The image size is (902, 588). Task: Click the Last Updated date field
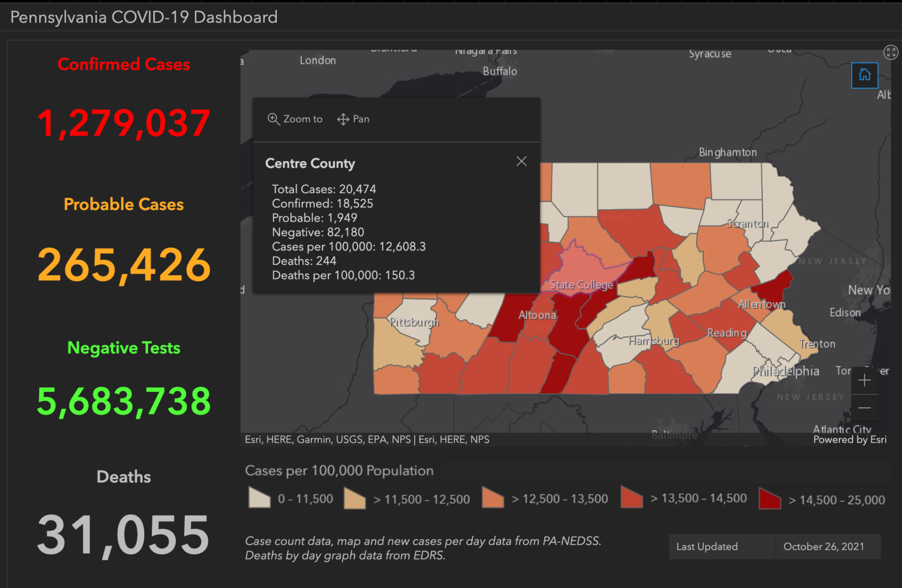click(823, 547)
